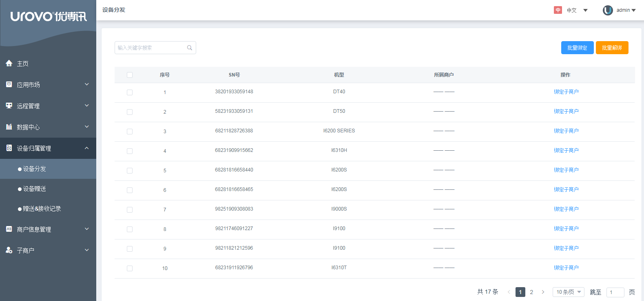The width and height of the screenshot is (644, 301).
Task: Click 绑定子商户 link for DT50 row
Action: [x=566, y=112]
